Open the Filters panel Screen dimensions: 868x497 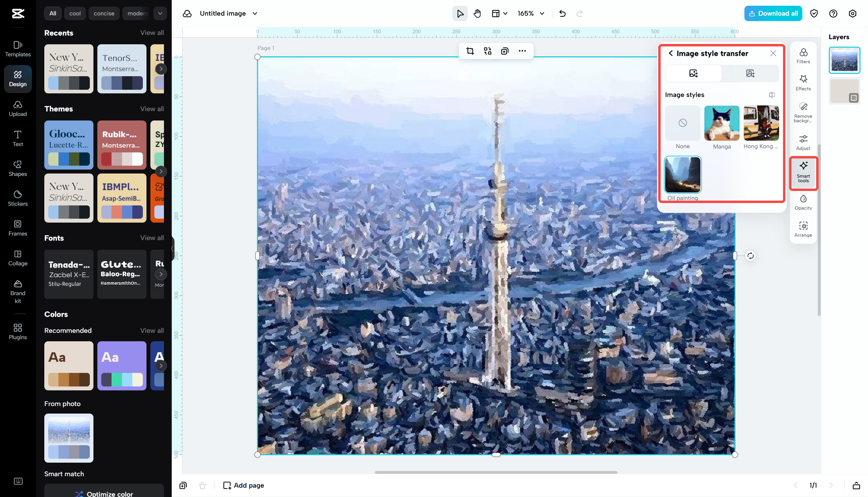point(803,55)
